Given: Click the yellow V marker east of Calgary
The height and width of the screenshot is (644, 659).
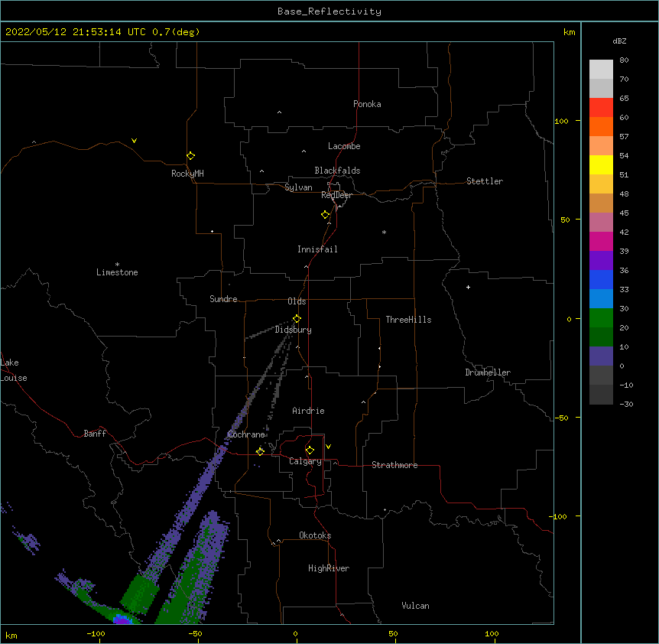Looking at the screenshot, I should pyautogui.click(x=328, y=447).
